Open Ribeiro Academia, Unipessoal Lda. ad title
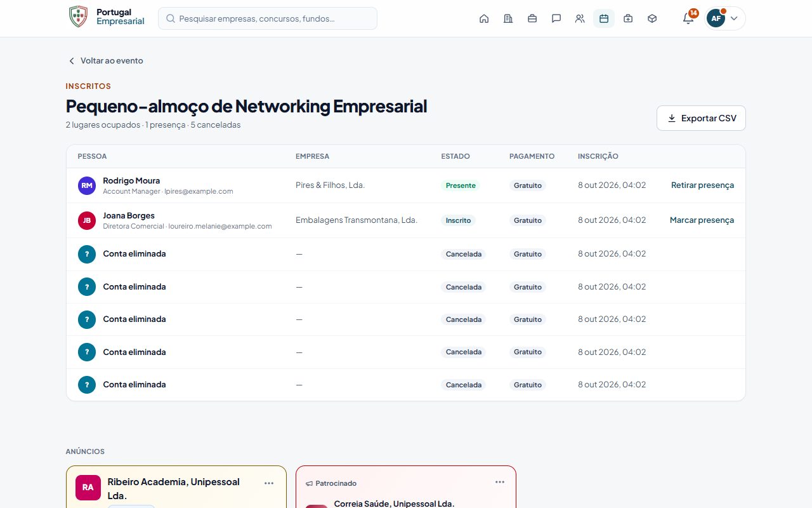 pyautogui.click(x=174, y=488)
